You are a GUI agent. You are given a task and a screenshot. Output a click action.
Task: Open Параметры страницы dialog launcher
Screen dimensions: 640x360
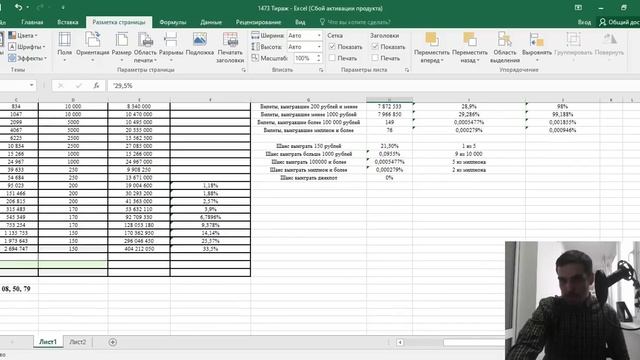(244, 70)
